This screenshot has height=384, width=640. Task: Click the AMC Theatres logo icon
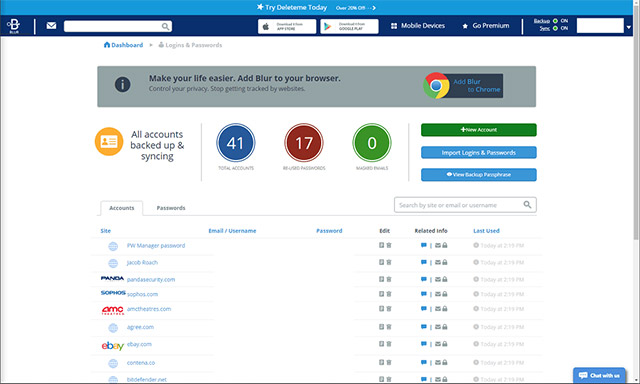pyautogui.click(x=113, y=310)
